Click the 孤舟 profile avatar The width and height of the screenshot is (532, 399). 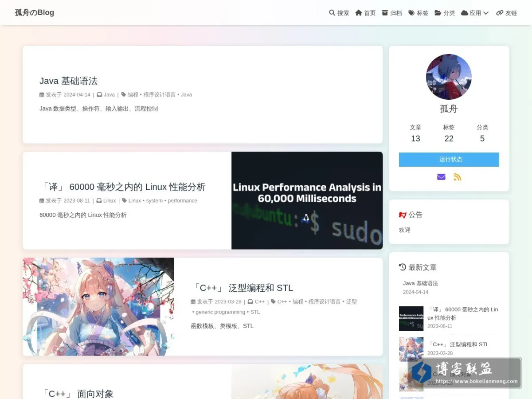click(449, 77)
